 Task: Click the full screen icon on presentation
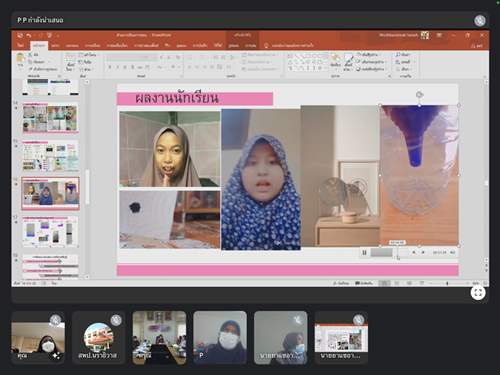point(478,293)
